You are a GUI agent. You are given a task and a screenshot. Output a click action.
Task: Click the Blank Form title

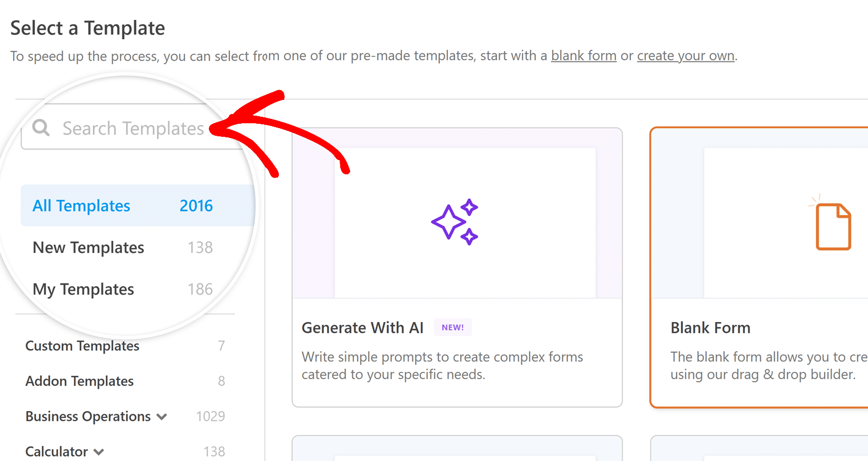(x=711, y=328)
